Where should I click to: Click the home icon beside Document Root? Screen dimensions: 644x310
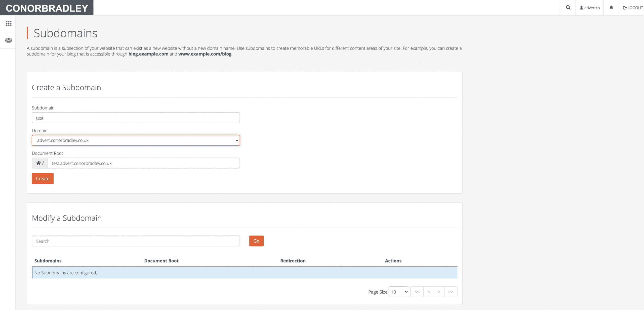click(38, 163)
